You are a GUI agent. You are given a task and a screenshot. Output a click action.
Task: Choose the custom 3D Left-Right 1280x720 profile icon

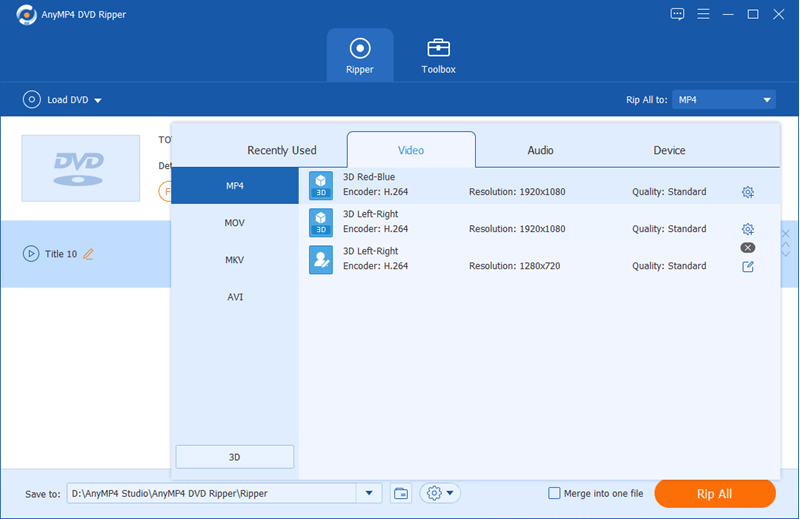[321, 260]
